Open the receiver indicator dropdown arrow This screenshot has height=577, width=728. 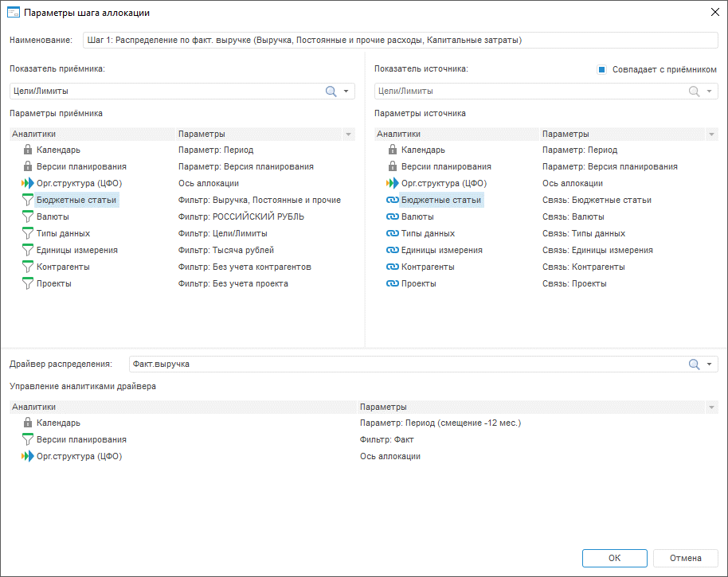coord(346,92)
